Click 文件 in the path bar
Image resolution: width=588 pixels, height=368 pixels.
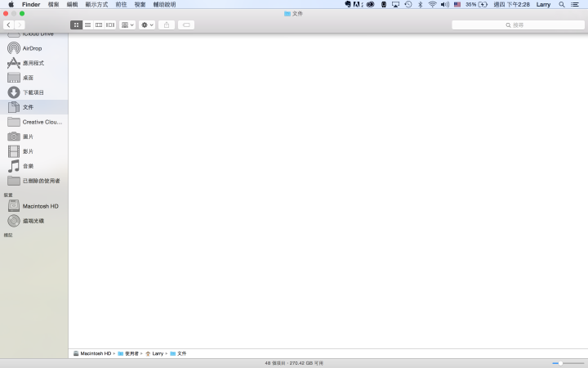(x=178, y=353)
